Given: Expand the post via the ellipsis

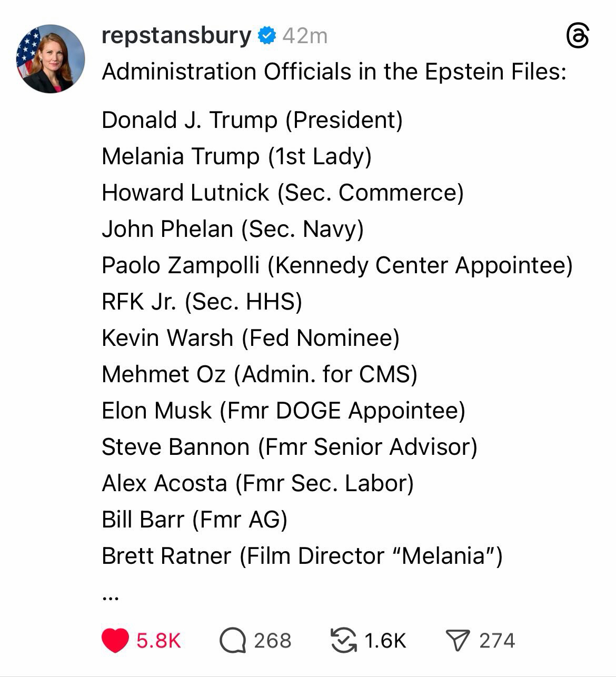Looking at the screenshot, I should coord(111,598).
